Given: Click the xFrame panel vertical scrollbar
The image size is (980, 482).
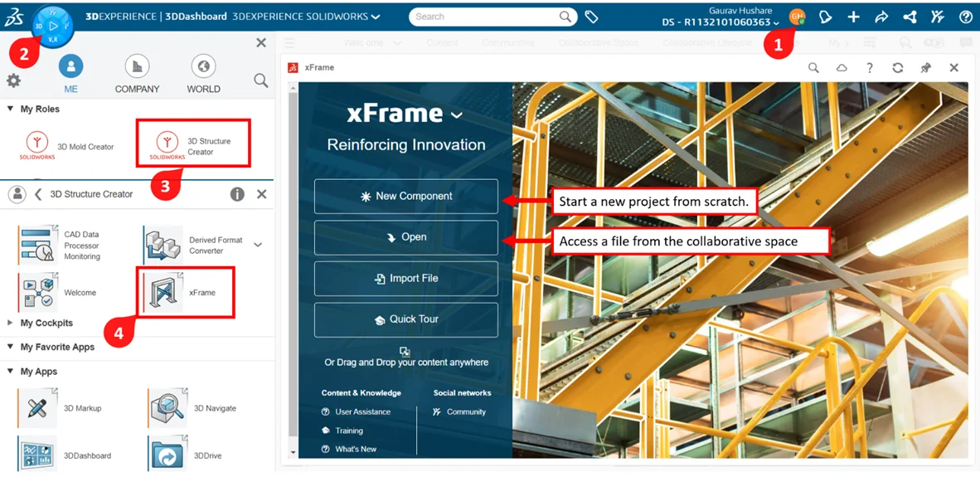Looking at the screenshot, I should (293, 269).
